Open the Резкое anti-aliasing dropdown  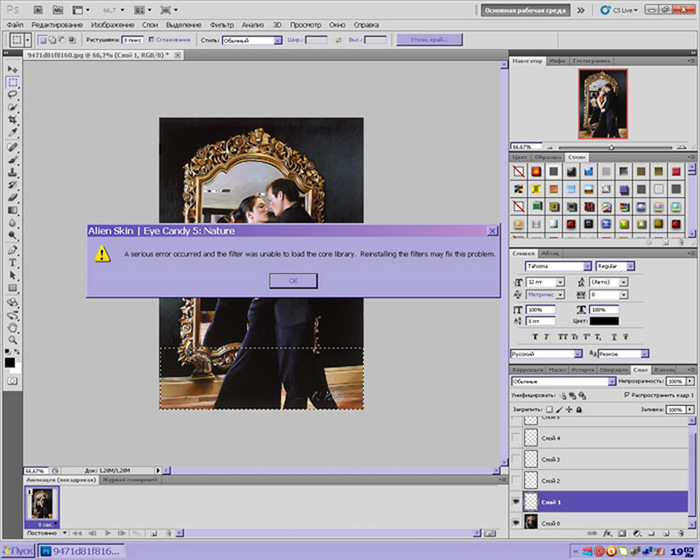tap(645, 354)
